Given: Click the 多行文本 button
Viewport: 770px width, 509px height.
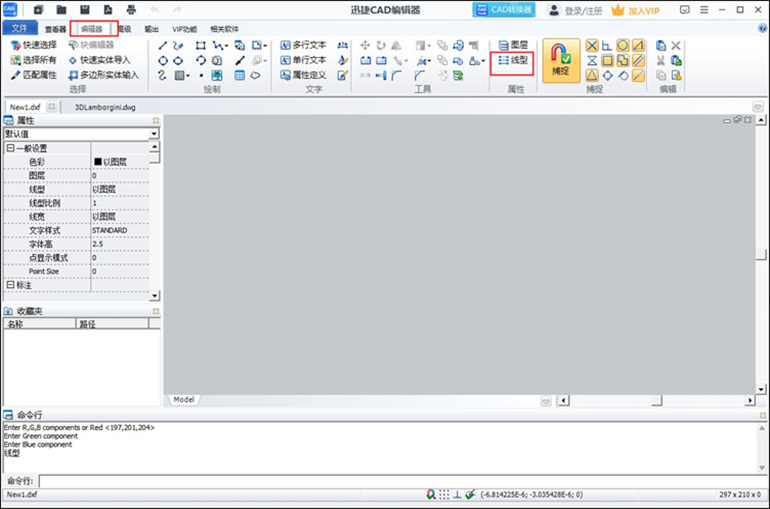Looking at the screenshot, I should (x=303, y=45).
